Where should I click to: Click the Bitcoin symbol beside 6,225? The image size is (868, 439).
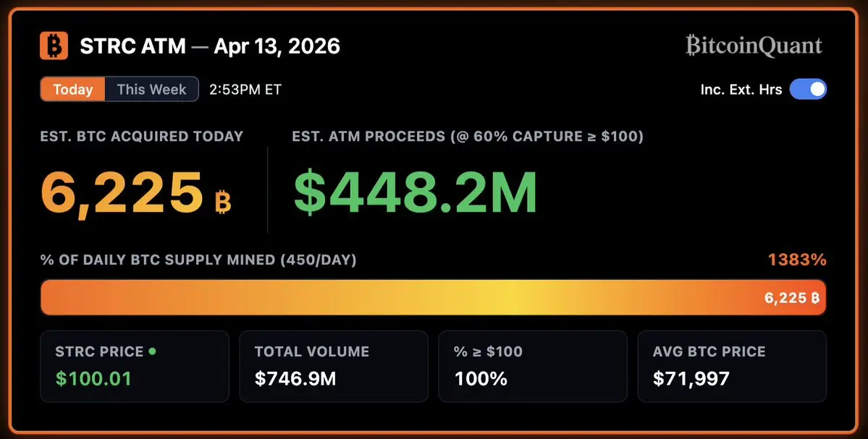point(222,202)
